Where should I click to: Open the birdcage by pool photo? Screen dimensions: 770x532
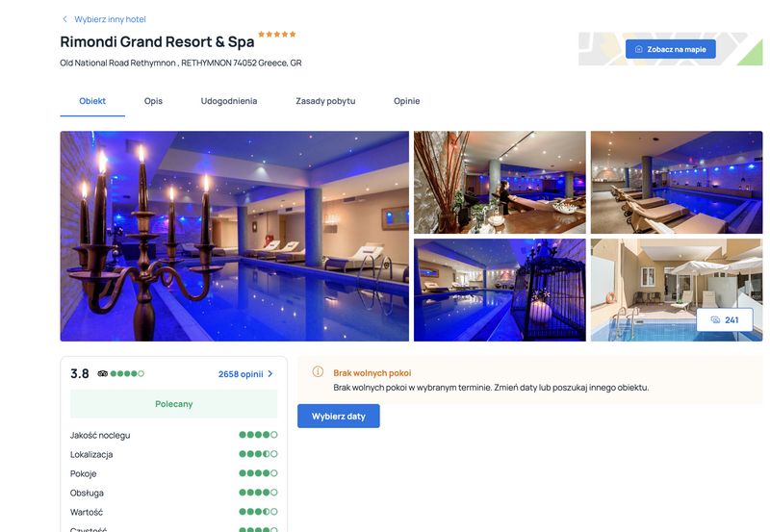[x=500, y=290]
